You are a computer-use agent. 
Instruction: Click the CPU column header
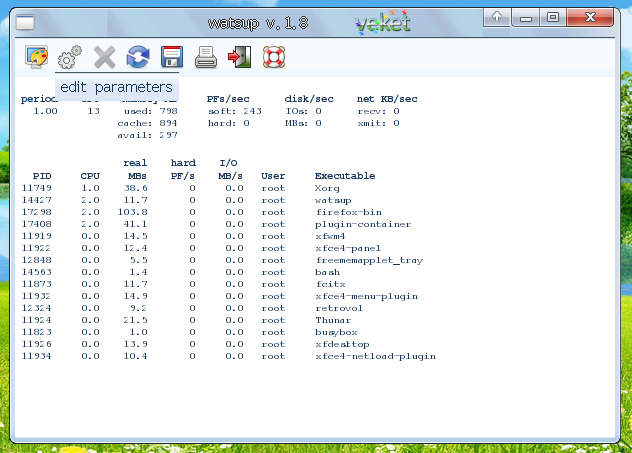pyautogui.click(x=90, y=176)
